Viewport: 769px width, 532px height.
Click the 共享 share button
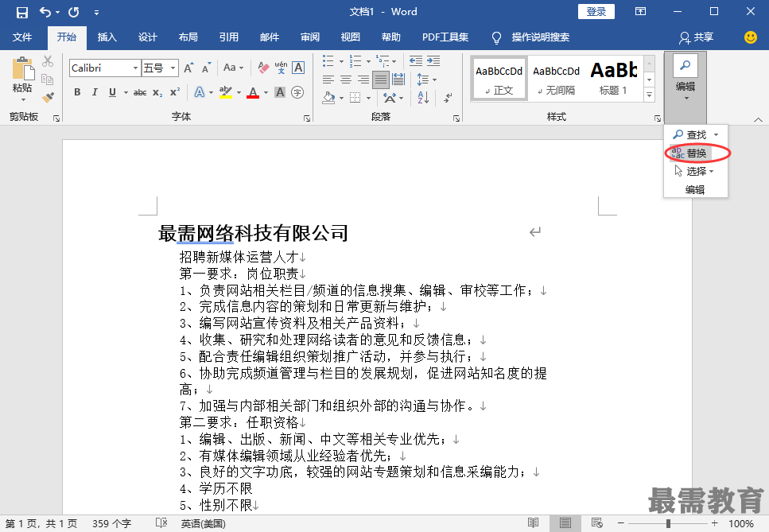pyautogui.click(x=697, y=37)
